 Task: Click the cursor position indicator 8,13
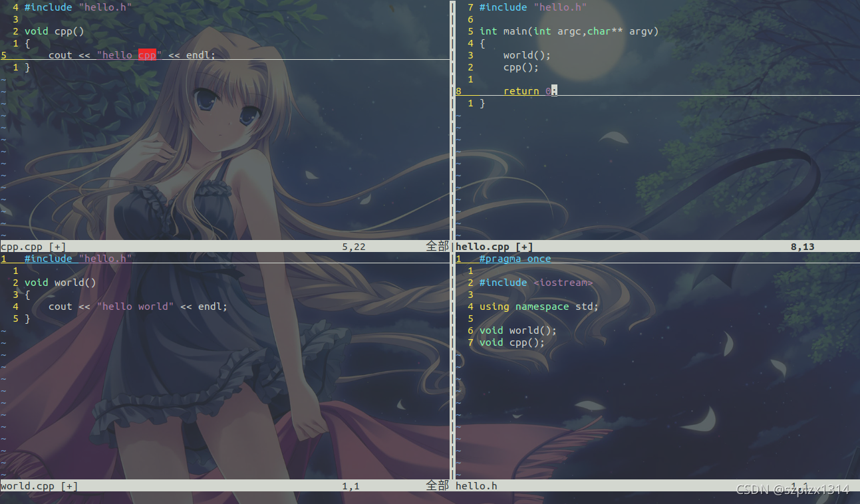coord(803,246)
